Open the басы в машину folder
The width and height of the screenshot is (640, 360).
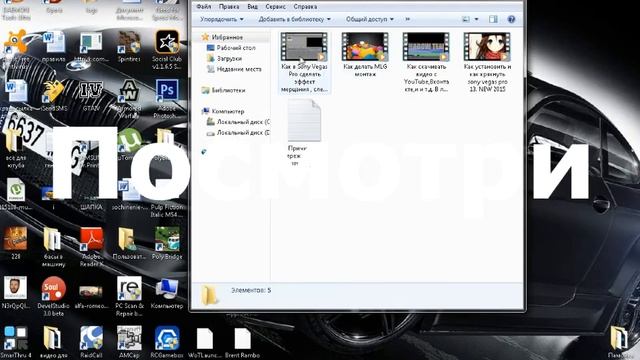point(53,247)
